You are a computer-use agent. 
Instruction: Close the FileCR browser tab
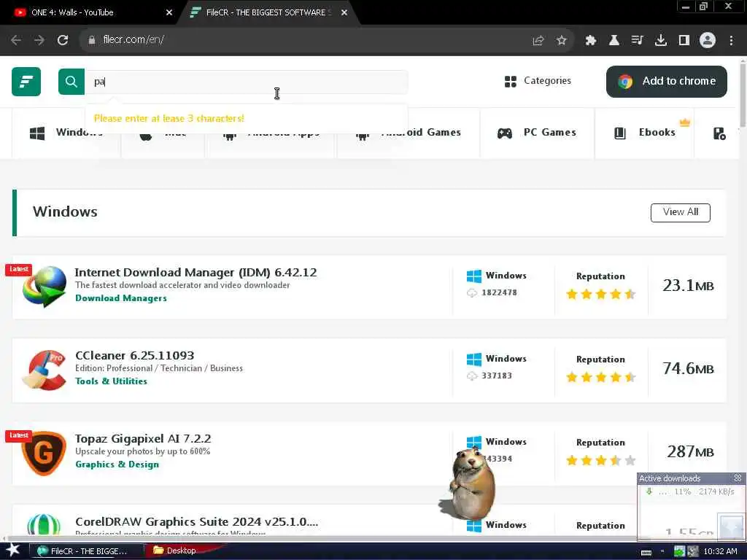click(344, 13)
